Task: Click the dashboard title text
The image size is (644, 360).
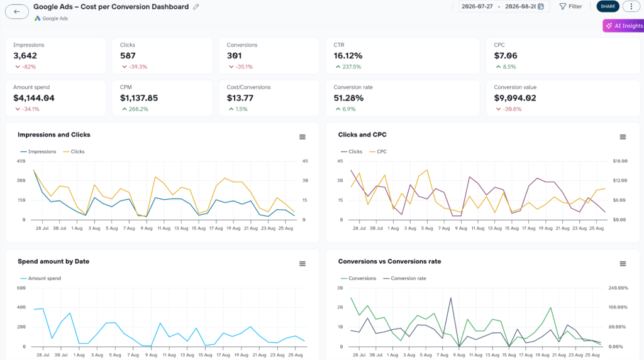Action: tap(111, 6)
